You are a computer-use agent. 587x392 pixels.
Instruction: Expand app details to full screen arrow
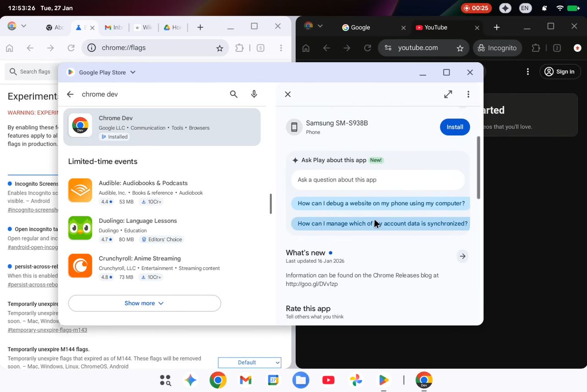click(448, 94)
